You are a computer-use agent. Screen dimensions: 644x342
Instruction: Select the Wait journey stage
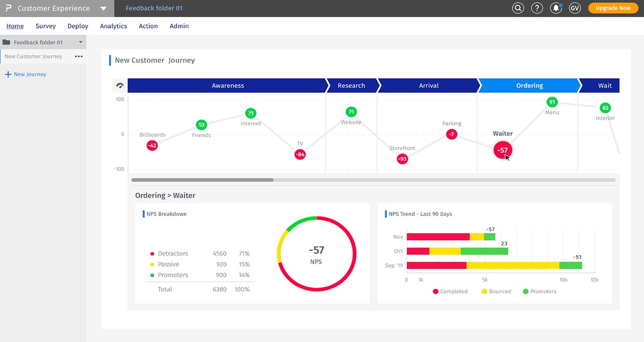(x=601, y=86)
